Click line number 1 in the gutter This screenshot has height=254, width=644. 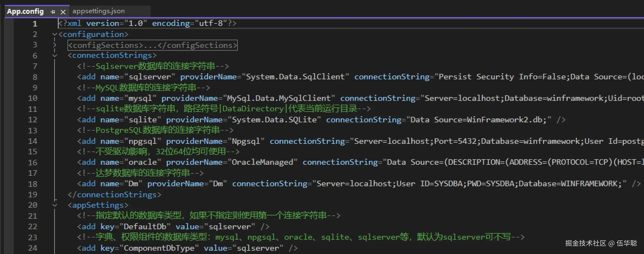[35, 24]
